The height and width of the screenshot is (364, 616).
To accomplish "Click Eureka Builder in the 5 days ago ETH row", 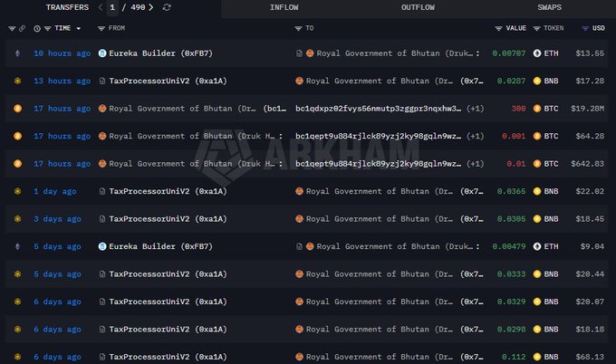I will 160,246.
